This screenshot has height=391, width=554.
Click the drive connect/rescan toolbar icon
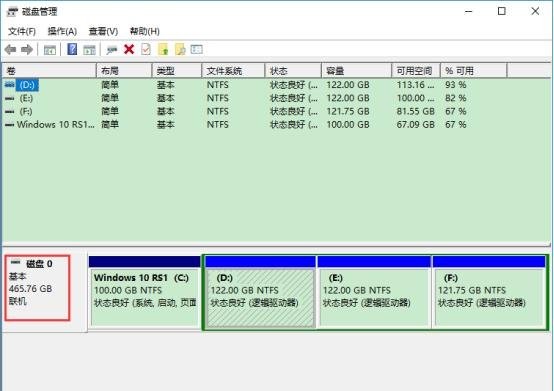tap(112, 50)
